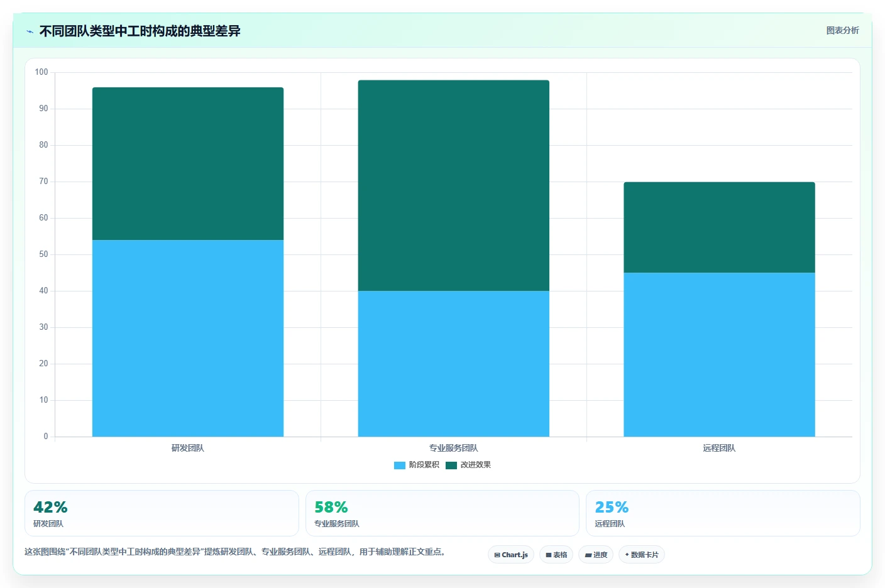The image size is (885, 588).
Task: Click the 研发团队 x-axis label
Action: tap(188, 448)
